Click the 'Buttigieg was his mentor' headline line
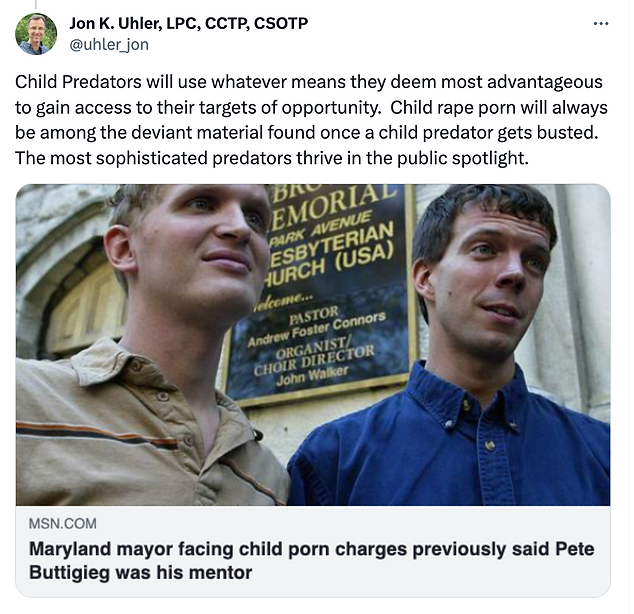 [141, 572]
